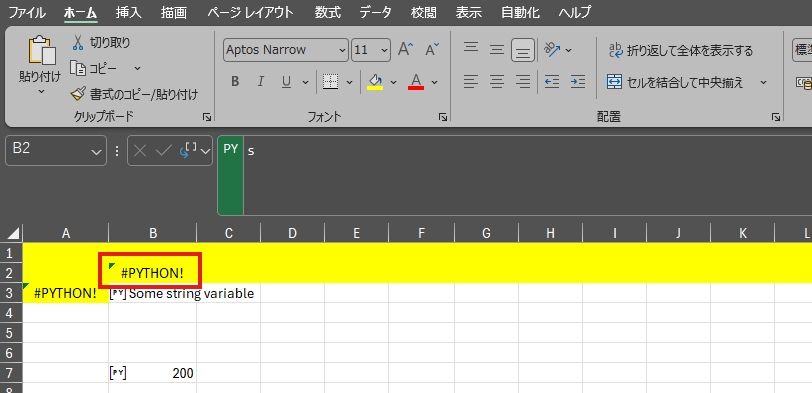Open text orientation icon
The height and width of the screenshot is (393, 812).
(553, 50)
